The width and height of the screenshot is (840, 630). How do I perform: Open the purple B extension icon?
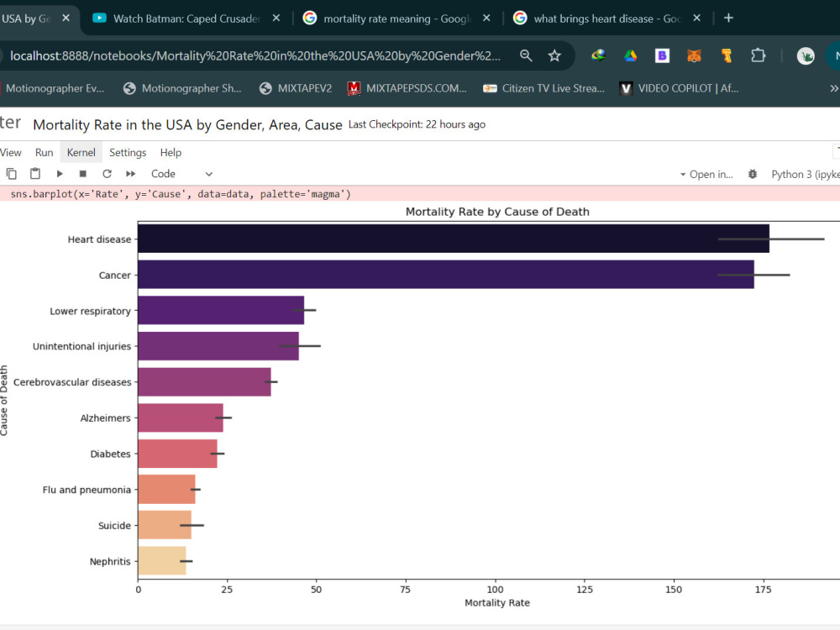662,55
